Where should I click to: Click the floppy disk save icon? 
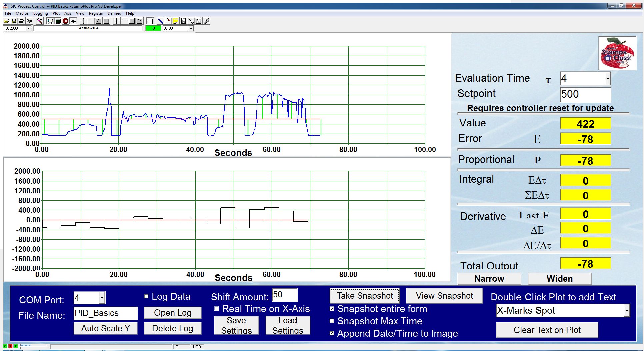14,21
